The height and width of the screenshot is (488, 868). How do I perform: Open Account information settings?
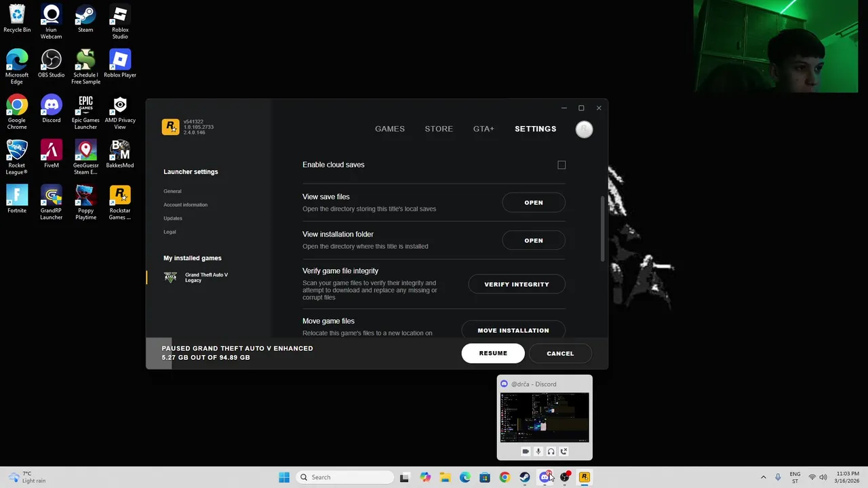pos(185,205)
